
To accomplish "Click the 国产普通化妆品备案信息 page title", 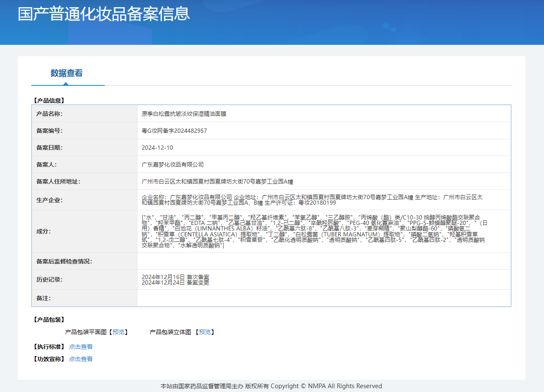I will pyautogui.click(x=104, y=14).
